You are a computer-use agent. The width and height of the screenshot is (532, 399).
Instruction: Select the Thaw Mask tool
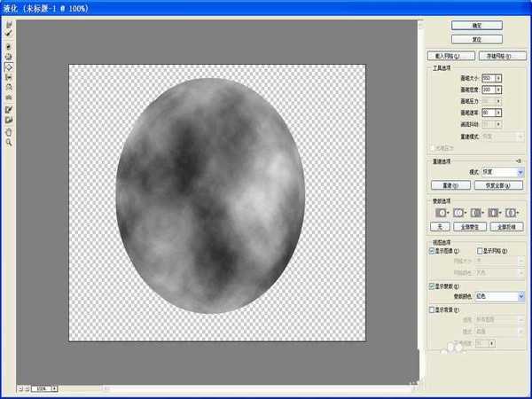9,120
